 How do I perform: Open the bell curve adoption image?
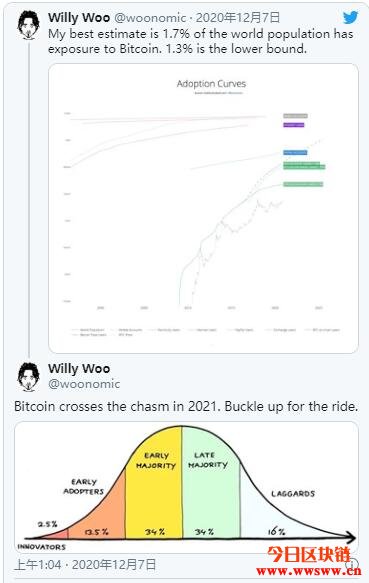186,487
